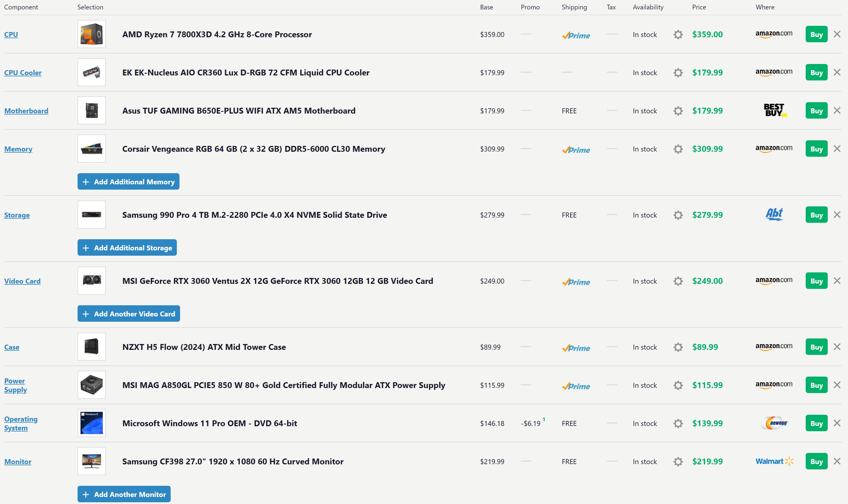Click the Prime shipping icon in CPU row
This screenshot has height=504, width=848.
576,35
